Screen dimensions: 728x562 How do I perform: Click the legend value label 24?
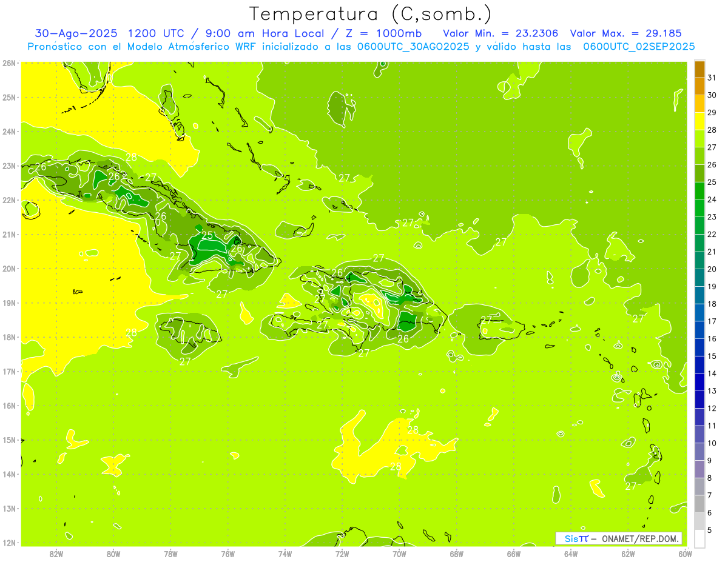pyautogui.click(x=712, y=199)
